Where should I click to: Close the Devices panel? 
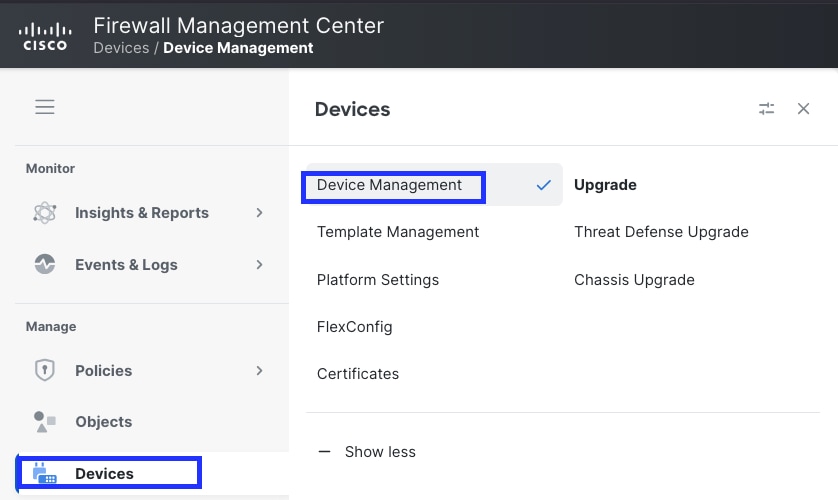[x=803, y=109]
